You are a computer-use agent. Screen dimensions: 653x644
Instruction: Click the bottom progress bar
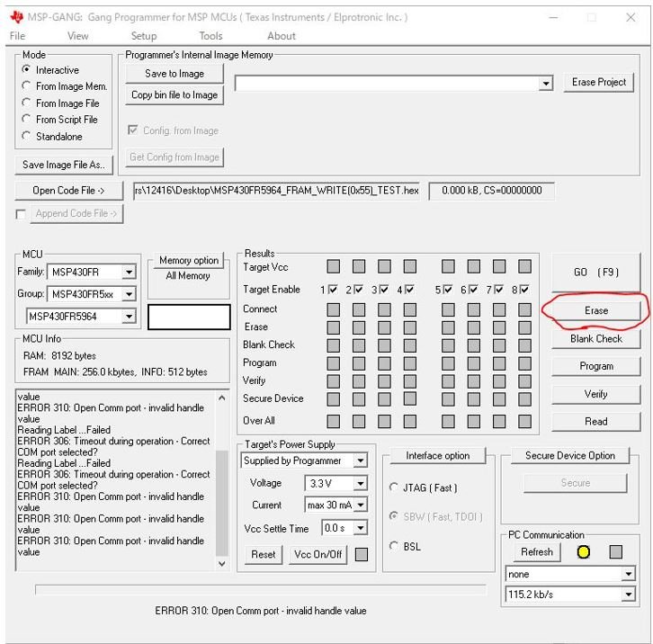point(261,590)
